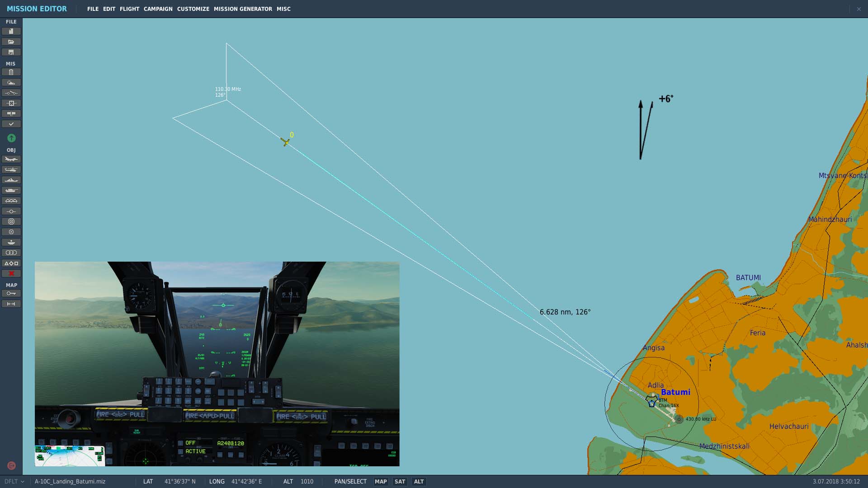The image size is (868, 488).
Task: Select the drawing shapes tool
Action: 11,263
